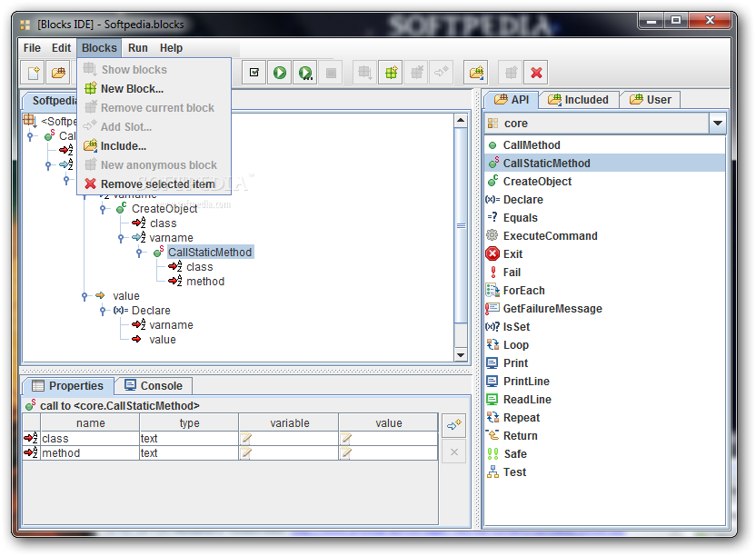Choose New Block... from the Blocks menu
Image resolution: width=756 pixels, height=556 pixels.
[x=154, y=89]
